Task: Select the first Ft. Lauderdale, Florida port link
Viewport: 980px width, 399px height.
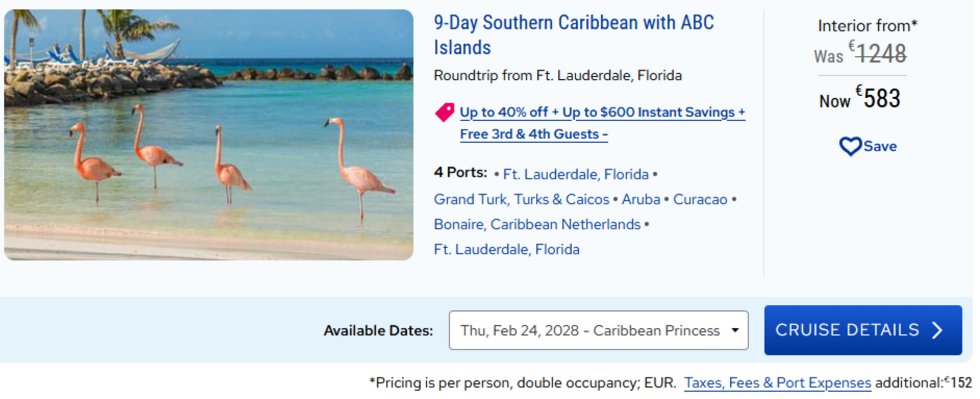Action: [x=575, y=175]
